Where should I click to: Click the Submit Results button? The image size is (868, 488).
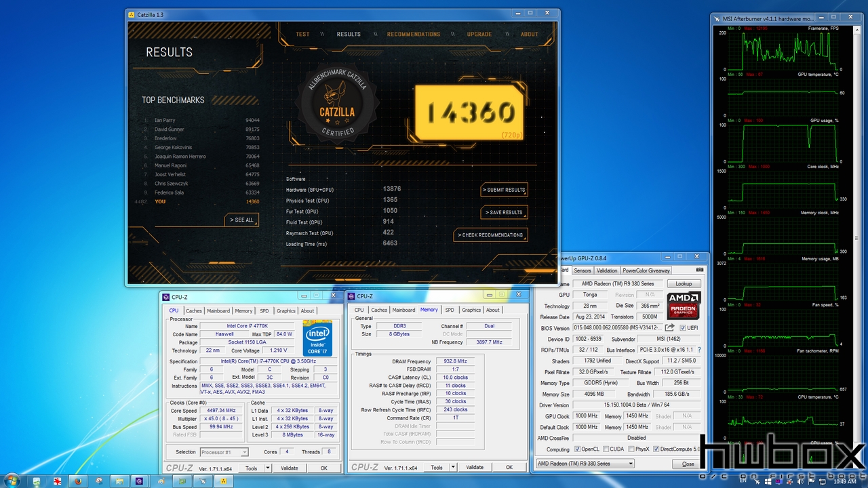[x=504, y=190]
